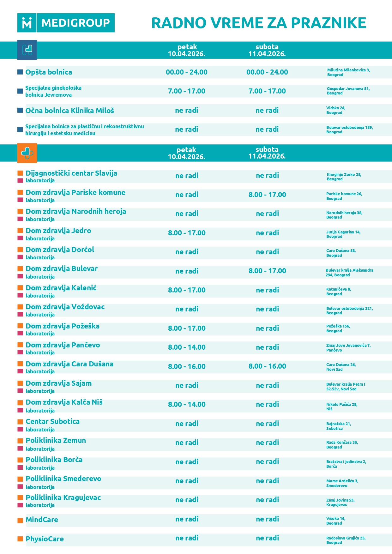The width and height of the screenshot is (392, 554).
Task: Click the RADNO VREME ZA PRAZNIKE title
Action: point(259,23)
